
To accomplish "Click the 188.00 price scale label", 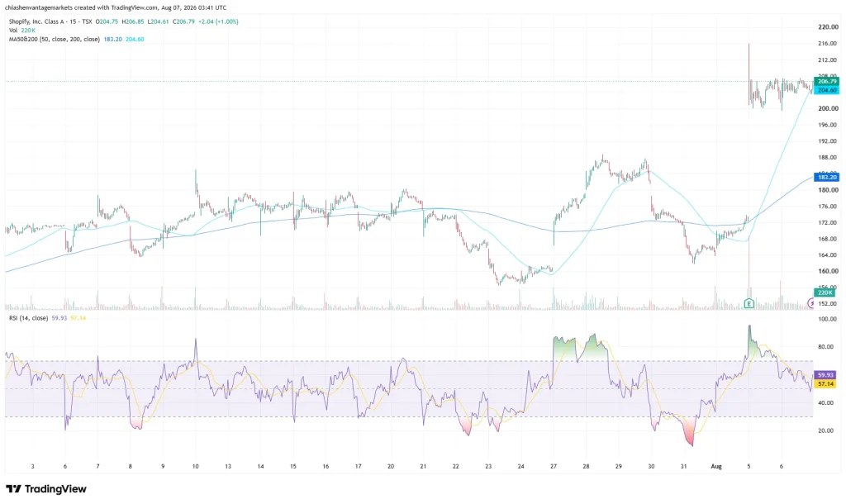I will 827,158.
